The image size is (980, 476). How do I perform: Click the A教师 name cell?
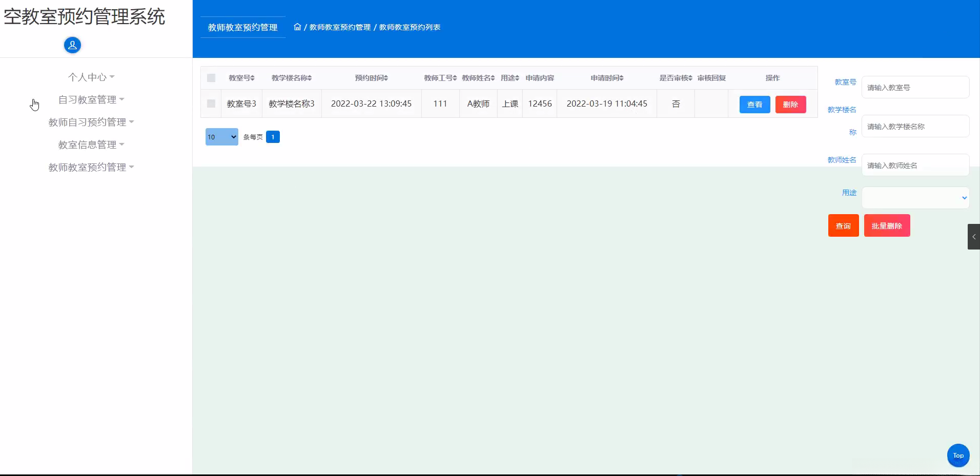(x=478, y=104)
